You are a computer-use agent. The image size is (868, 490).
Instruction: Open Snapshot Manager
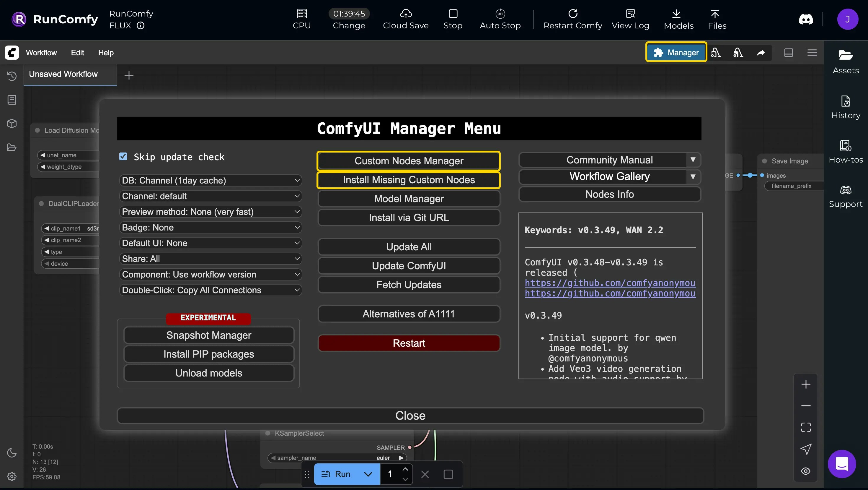(x=208, y=335)
